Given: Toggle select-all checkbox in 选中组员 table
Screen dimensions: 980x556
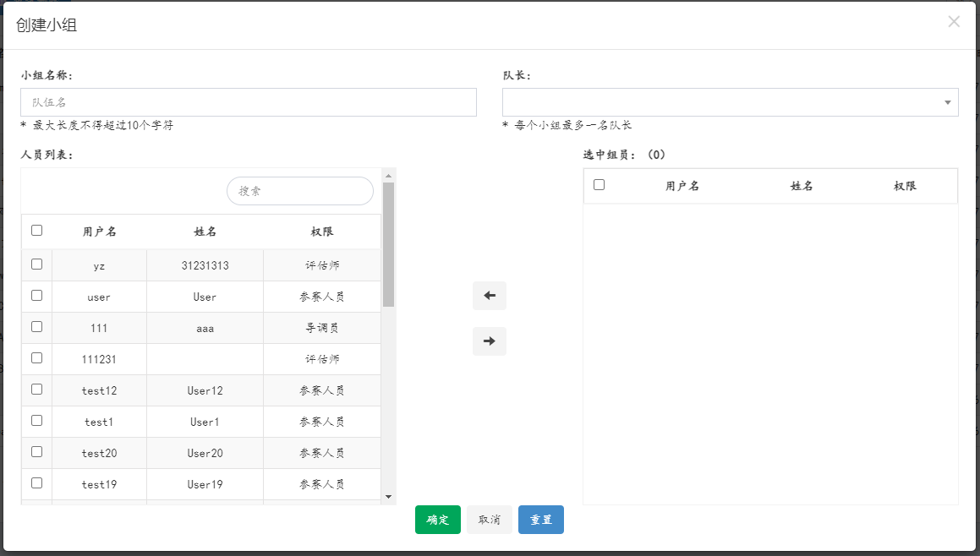Looking at the screenshot, I should (599, 185).
